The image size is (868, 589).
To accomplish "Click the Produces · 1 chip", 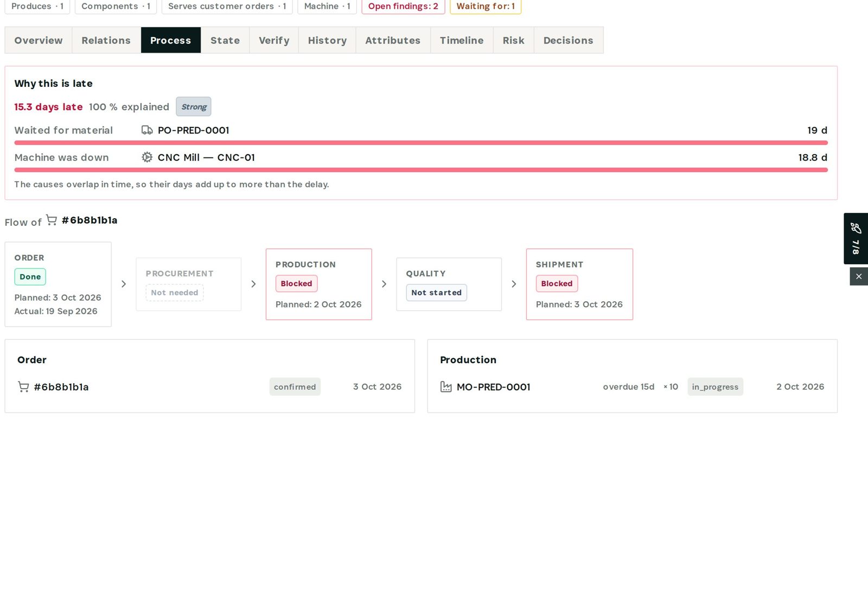I will [37, 7].
